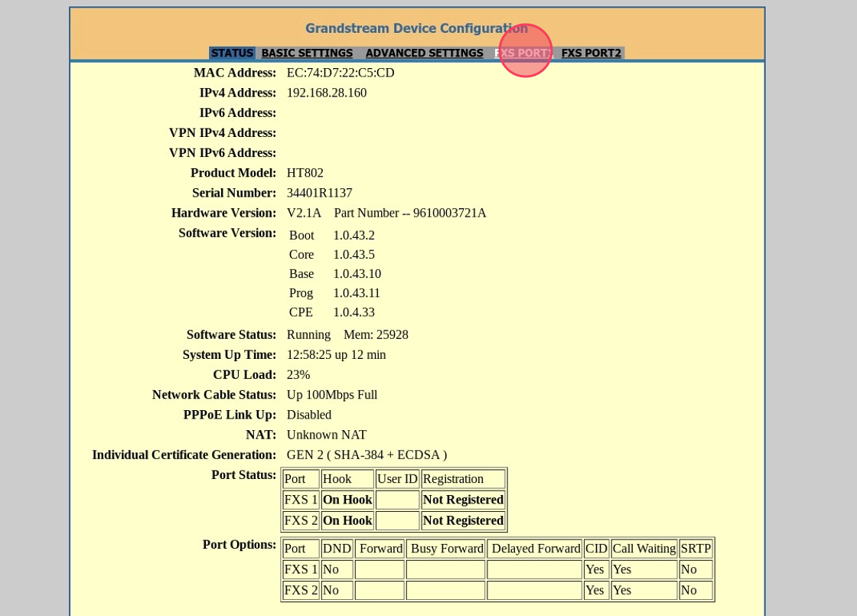Click CPU load 23% value
This screenshot has height=616, width=857.
pyautogui.click(x=298, y=375)
